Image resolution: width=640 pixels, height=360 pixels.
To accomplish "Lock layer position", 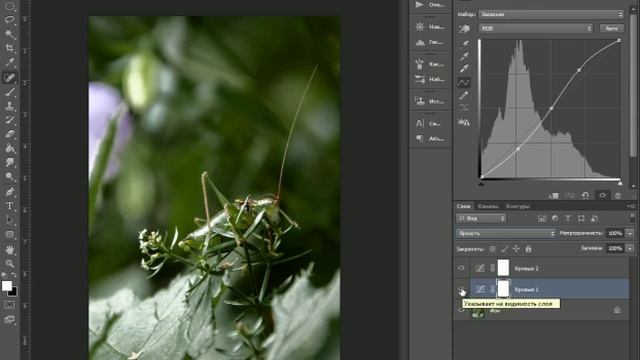I will coord(516,249).
